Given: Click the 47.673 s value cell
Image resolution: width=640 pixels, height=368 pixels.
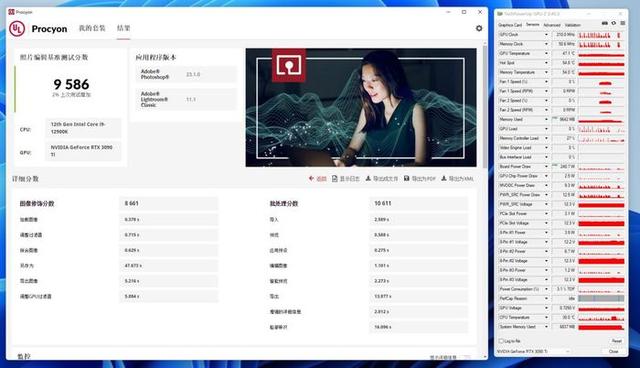Looking at the screenshot, I should [169, 266].
